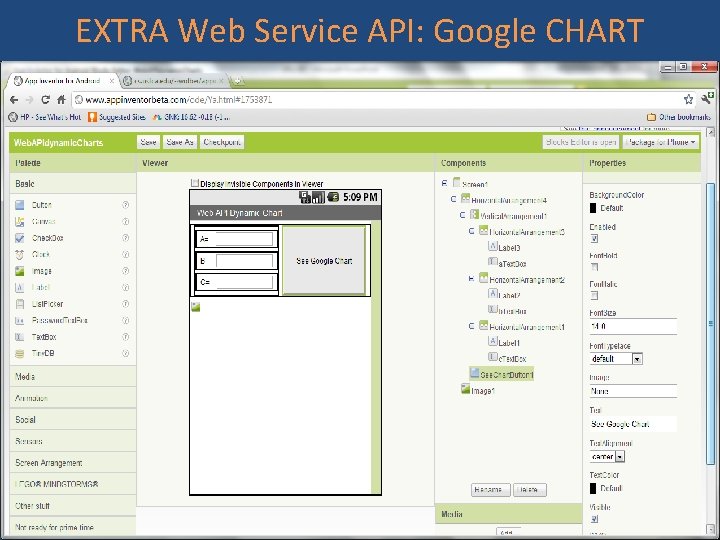Screen dimensions: 720x540
Task: Pick the TinyDB component icon
Action: [x=19, y=354]
